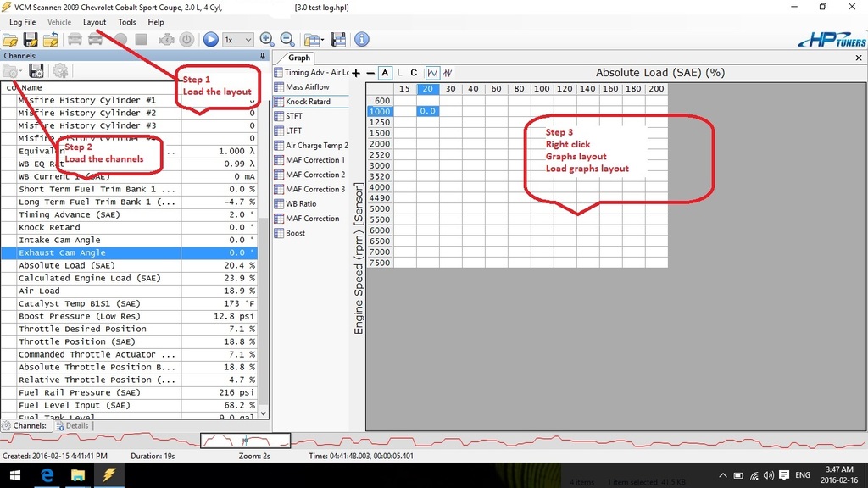Pin the Channels panel
Screen dimensions: 868x488
(263, 56)
